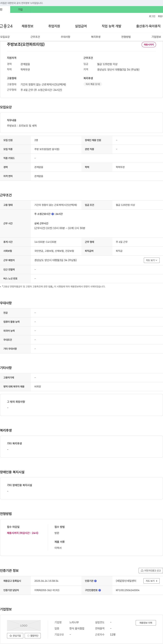Report false ad via 거짓구인광고 신고

point(151,571)
